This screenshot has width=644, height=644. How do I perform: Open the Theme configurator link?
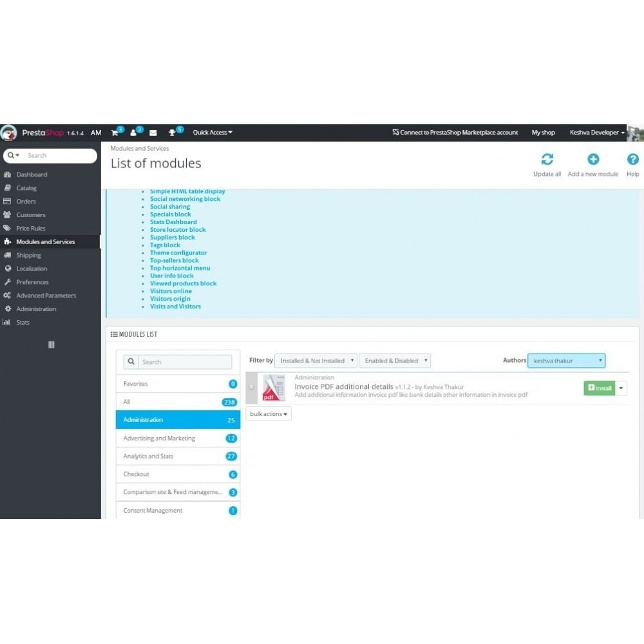click(178, 252)
